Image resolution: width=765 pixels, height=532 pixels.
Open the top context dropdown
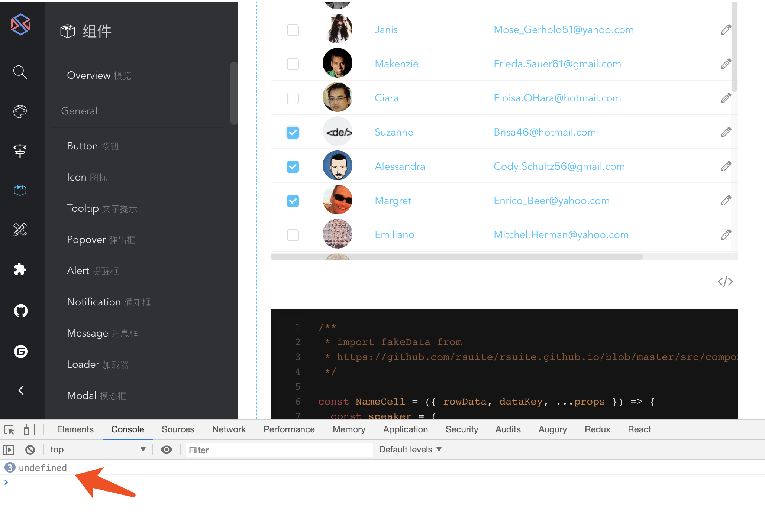click(x=97, y=450)
